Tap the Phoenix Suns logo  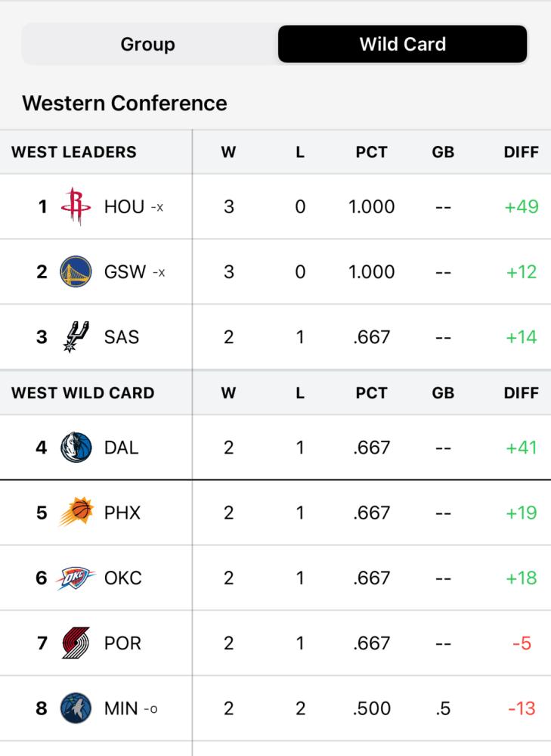[x=76, y=512]
